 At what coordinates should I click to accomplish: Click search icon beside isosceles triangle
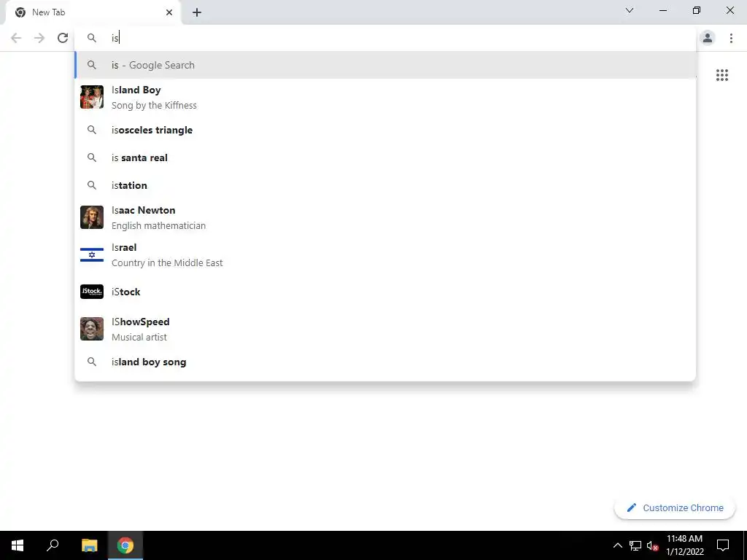tap(92, 130)
